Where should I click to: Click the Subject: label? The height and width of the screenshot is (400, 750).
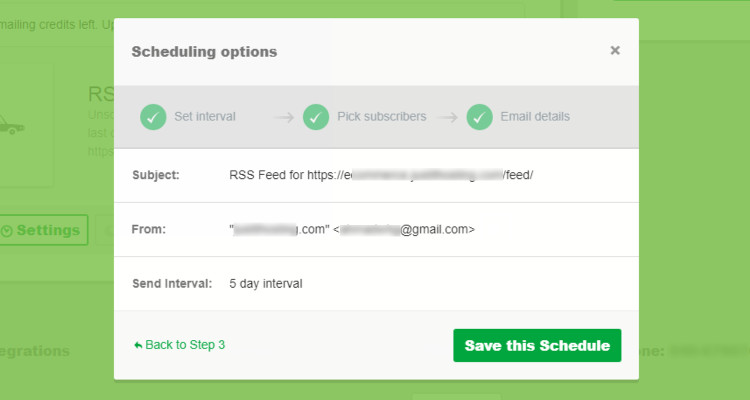pyautogui.click(x=155, y=175)
